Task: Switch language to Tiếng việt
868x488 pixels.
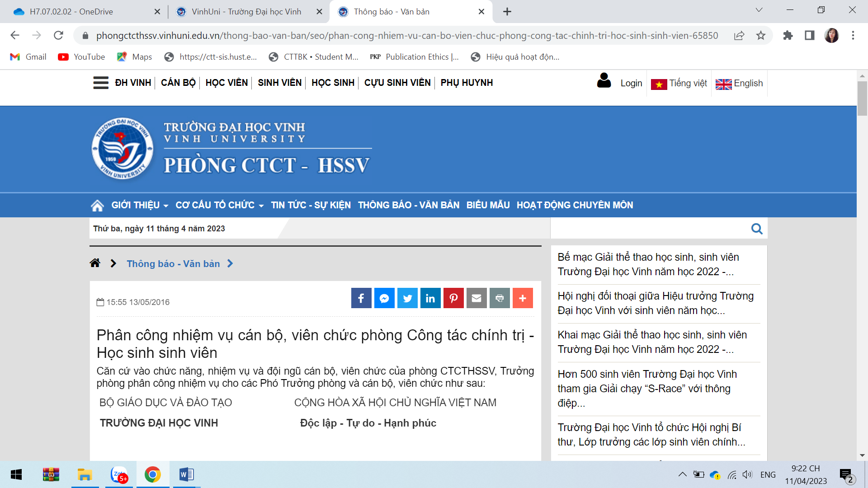Action: tap(679, 84)
